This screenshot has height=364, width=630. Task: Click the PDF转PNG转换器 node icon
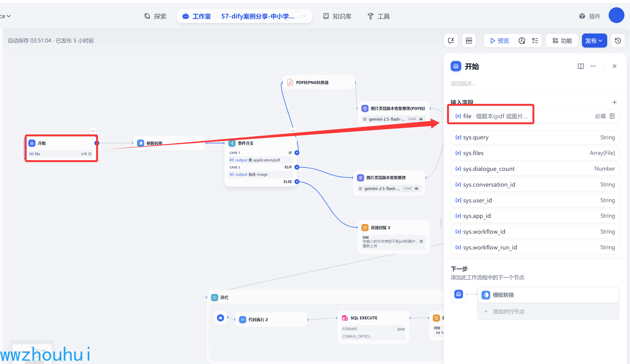[290, 83]
